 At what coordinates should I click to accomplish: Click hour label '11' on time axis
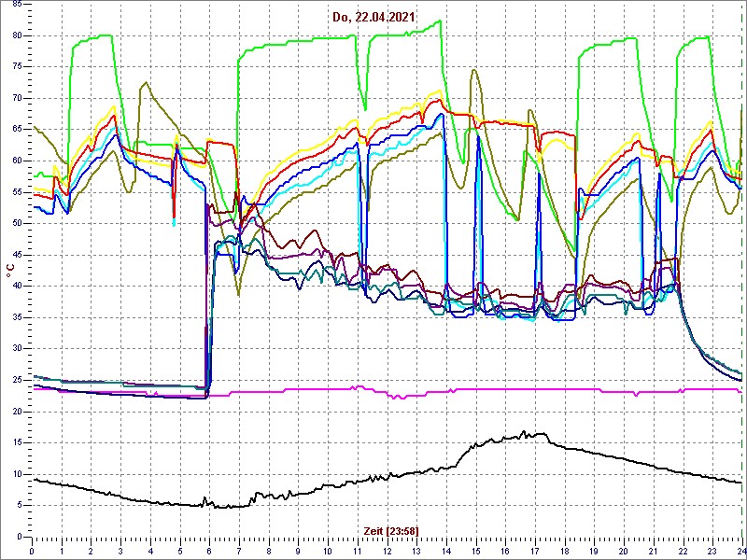pyautogui.click(x=358, y=551)
